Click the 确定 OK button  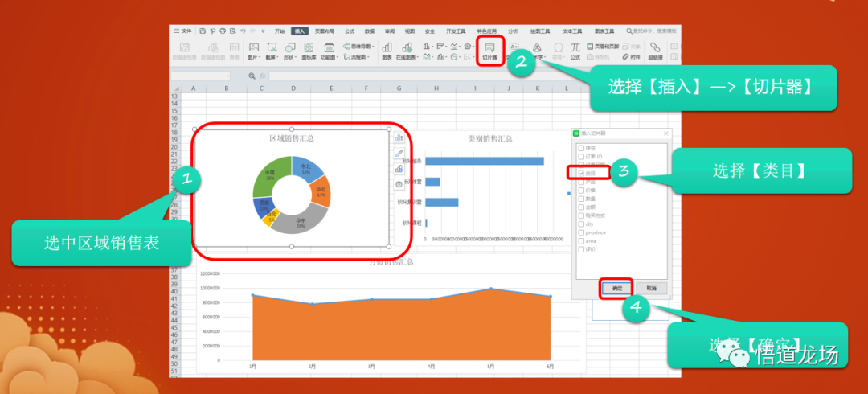[x=616, y=288]
